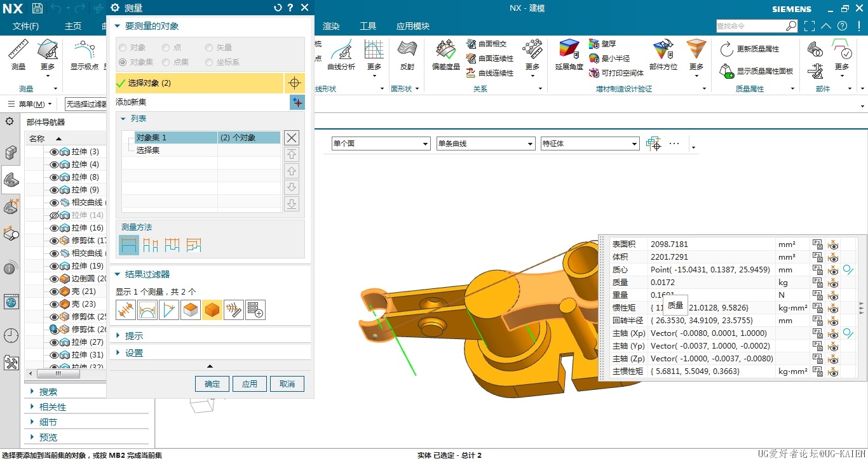This screenshot has width=868, height=461.
Task: Click the navigator horizontal scrollbar thumb
Action: [x=58, y=373]
